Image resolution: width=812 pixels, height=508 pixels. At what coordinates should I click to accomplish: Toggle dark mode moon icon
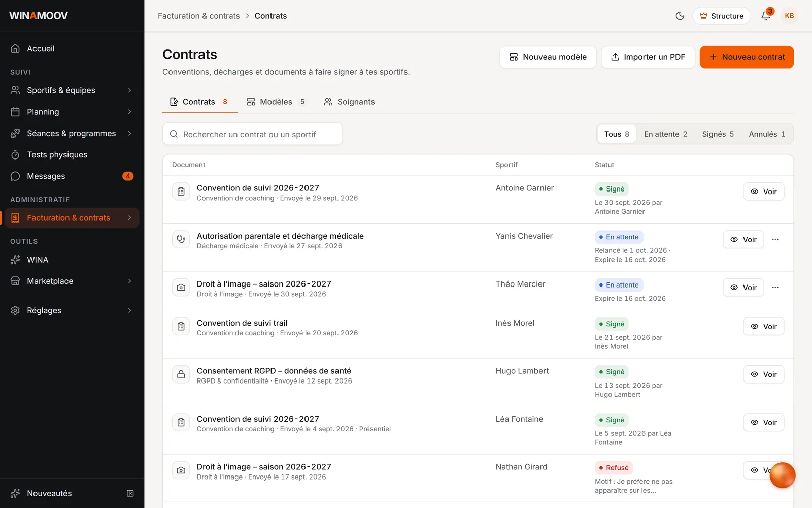point(680,16)
